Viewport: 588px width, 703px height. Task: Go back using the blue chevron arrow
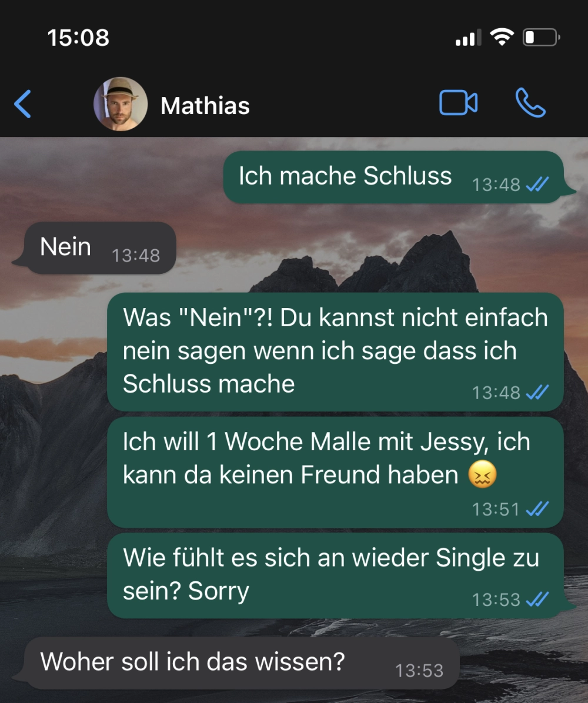(22, 104)
